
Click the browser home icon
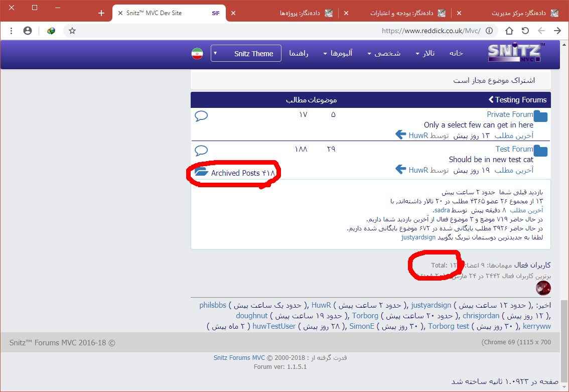(x=509, y=31)
